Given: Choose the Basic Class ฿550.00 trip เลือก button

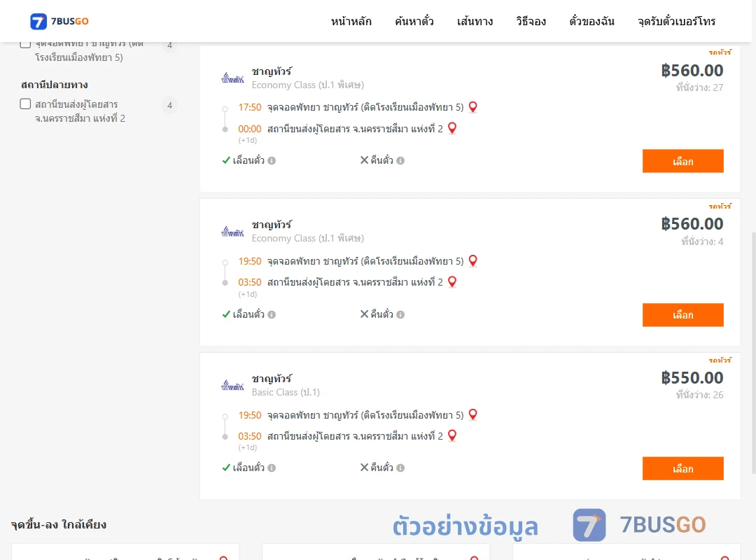Looking at the screenshot, I should (682, 468).
